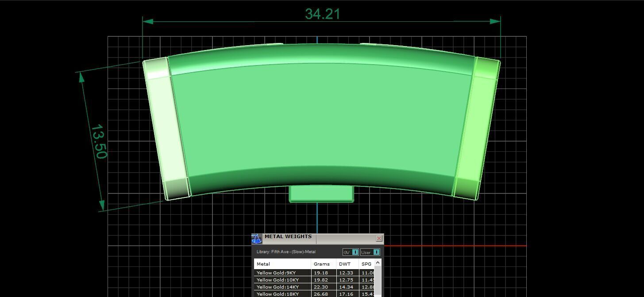Select the Yellow Gold:10KY row
Viewport: 644px width, 297px height.
[x=314, y=280]
